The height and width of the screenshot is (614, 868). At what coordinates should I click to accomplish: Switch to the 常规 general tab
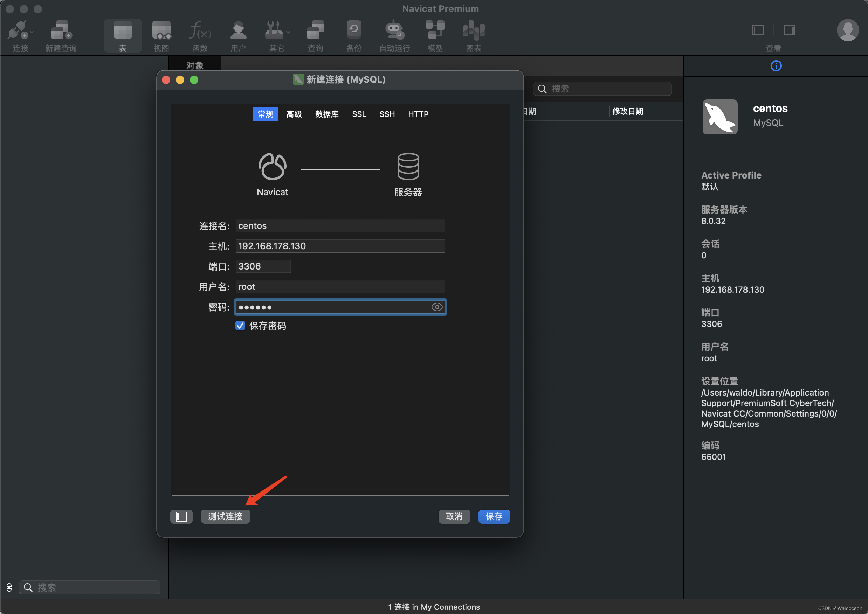click(265, 114)
